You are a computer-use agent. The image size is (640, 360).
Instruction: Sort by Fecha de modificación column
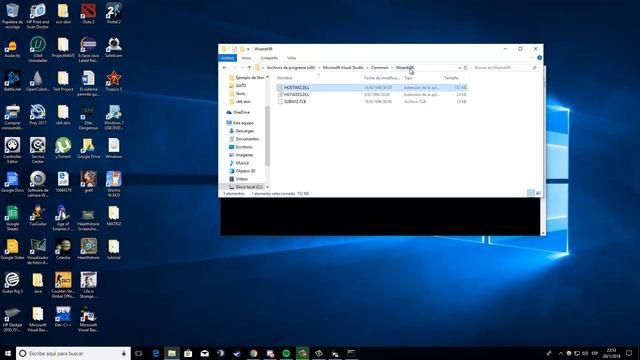(x=381, y=78)
